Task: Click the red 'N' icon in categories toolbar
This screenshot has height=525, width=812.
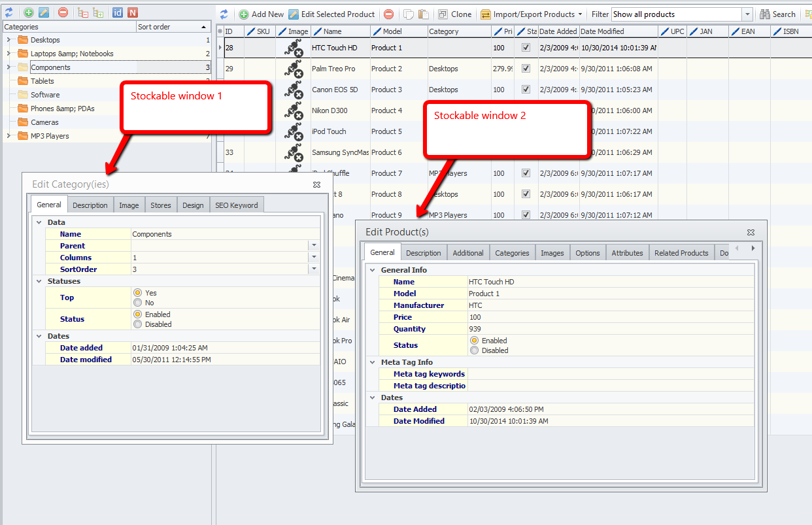Action: (x=133, y=12)
